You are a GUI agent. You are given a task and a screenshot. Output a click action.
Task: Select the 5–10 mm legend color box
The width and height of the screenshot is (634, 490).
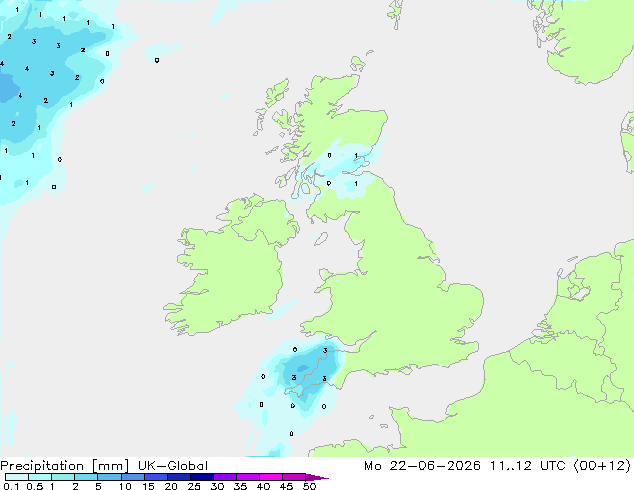click(x=109, y=477)
